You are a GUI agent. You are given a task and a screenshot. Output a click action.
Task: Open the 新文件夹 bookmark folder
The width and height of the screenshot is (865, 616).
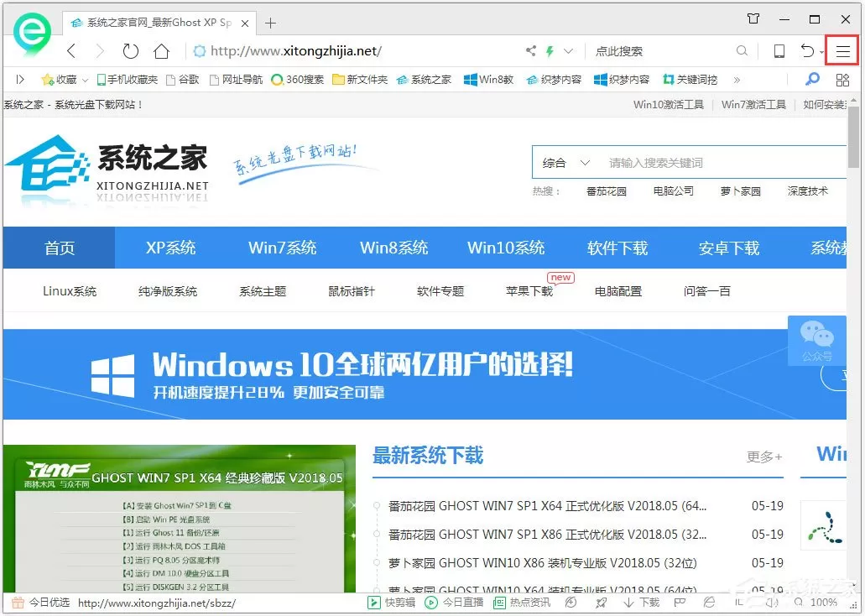[x=360, y=80]
